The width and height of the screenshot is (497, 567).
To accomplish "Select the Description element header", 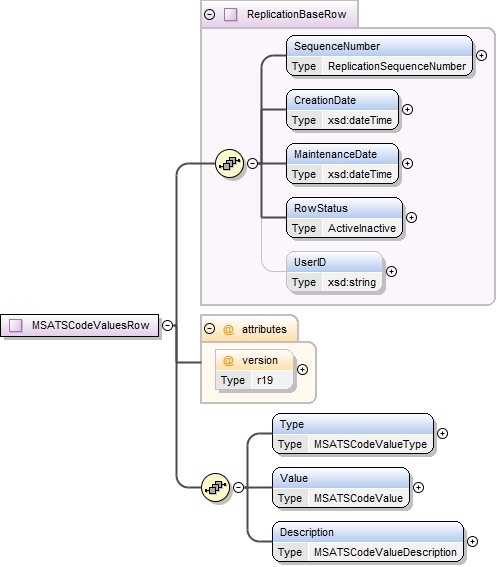I will [368, 532].
